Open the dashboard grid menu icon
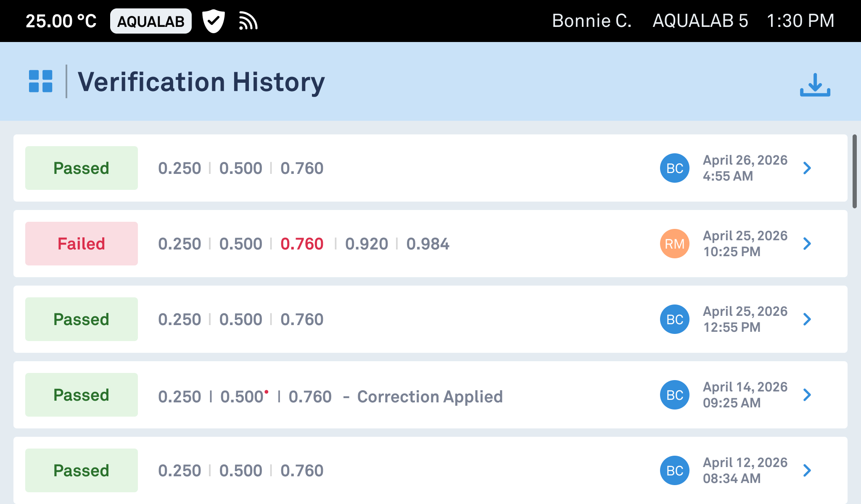861x504 pixels. coord(41,81)
